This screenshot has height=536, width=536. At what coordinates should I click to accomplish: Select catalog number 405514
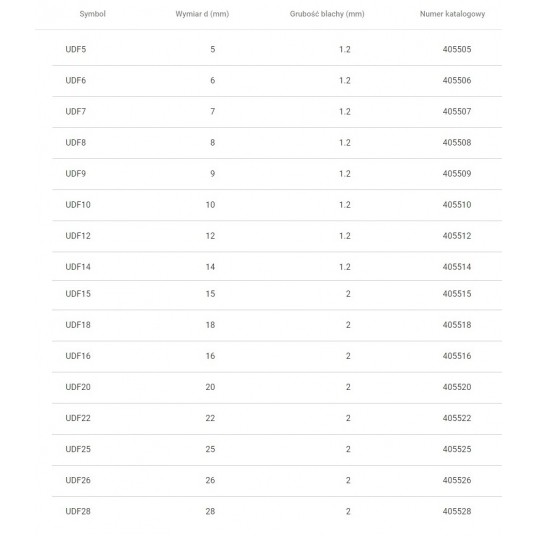[457, 267]
